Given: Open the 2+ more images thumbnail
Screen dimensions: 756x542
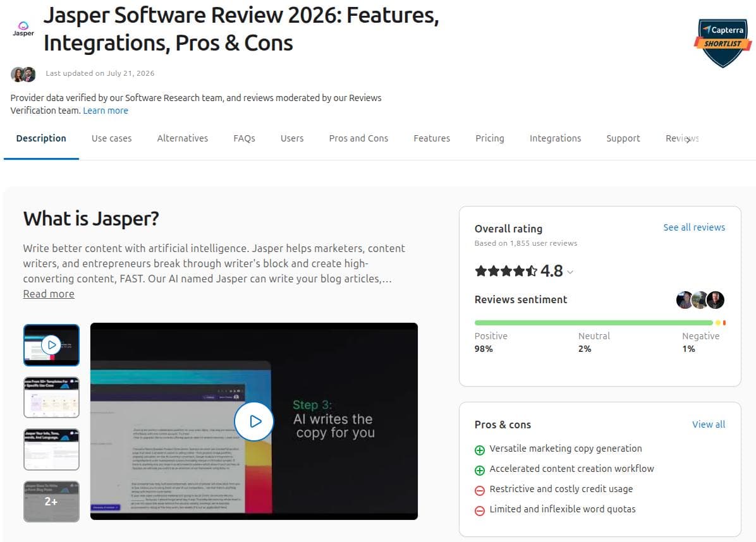Looking at the screenshot, I should click(52, 501).
